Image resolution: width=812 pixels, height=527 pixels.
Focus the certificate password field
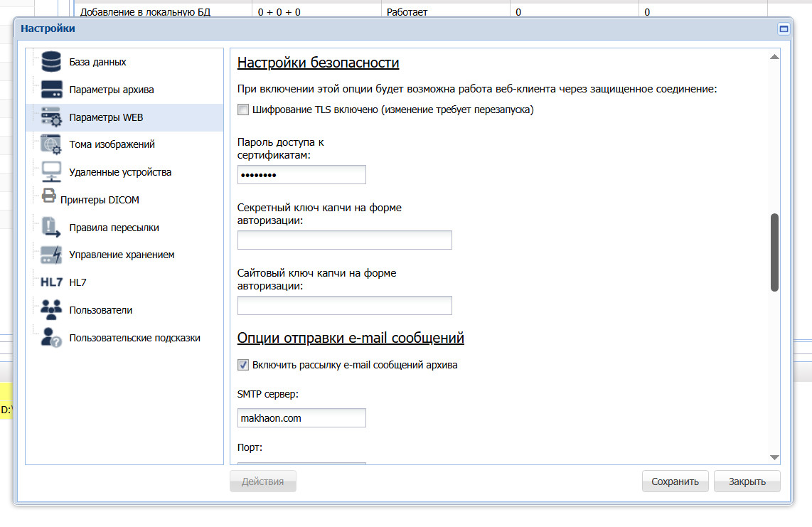point(301,175)
